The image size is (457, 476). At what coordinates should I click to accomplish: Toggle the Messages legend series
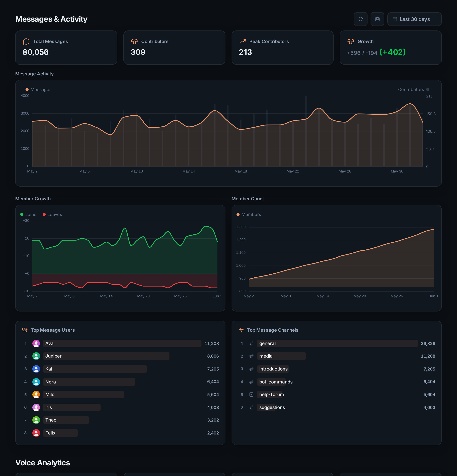click(39, 90)
